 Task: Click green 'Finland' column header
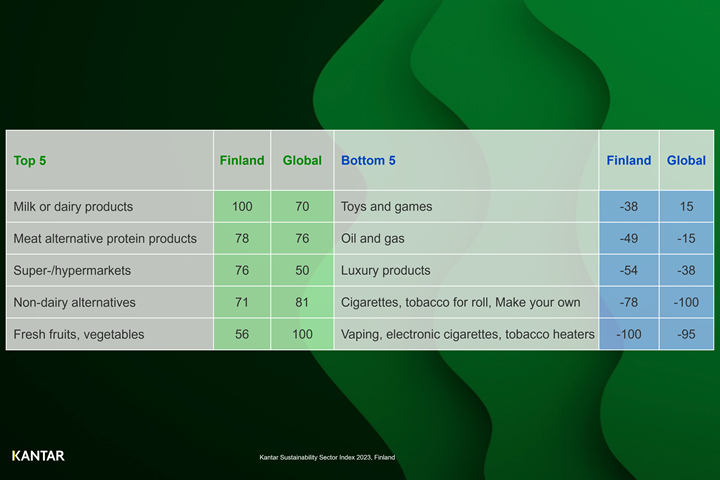point(242,160)
